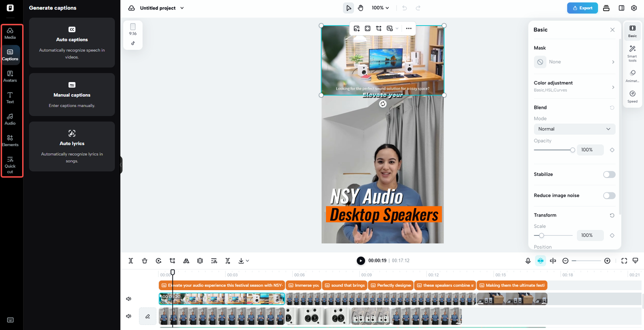
Task: Open keyboard shortcuts icon at bottom-left
Action: (x=10, y=320)
